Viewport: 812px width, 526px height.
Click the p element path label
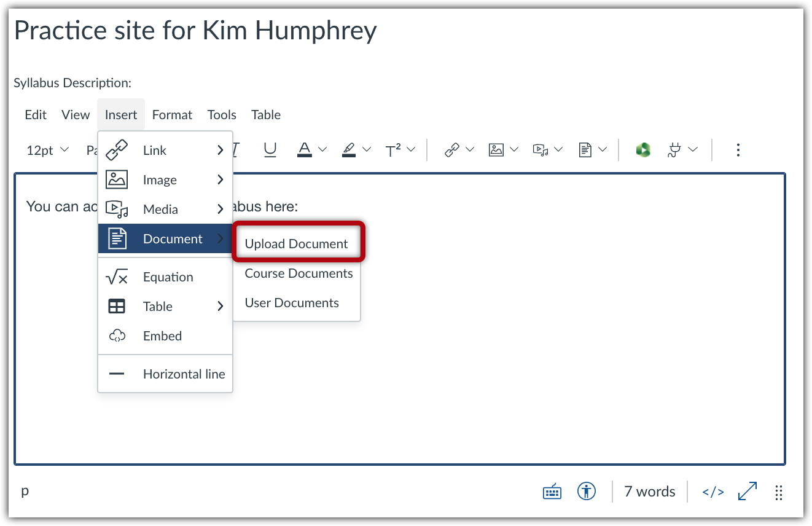(25, 491)
